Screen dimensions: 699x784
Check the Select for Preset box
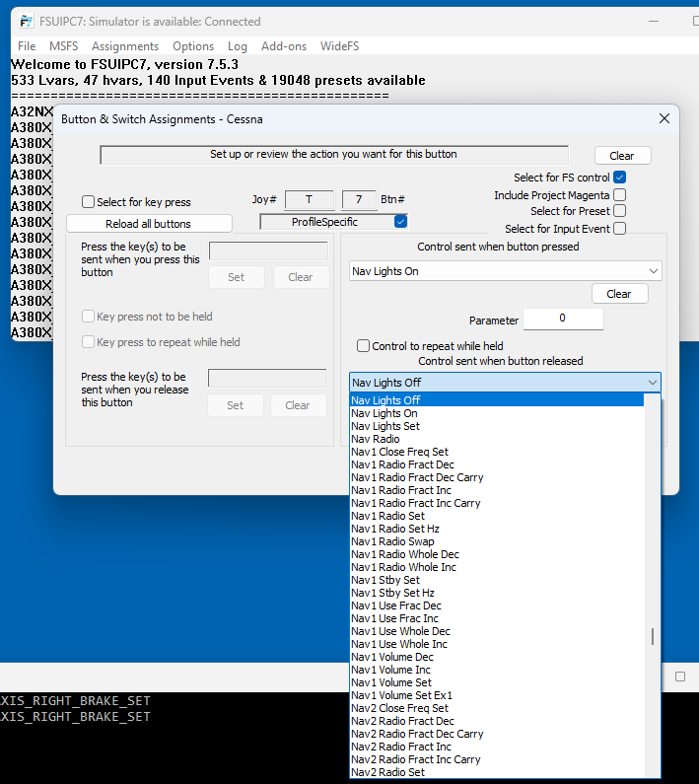[x=619, y=211]
